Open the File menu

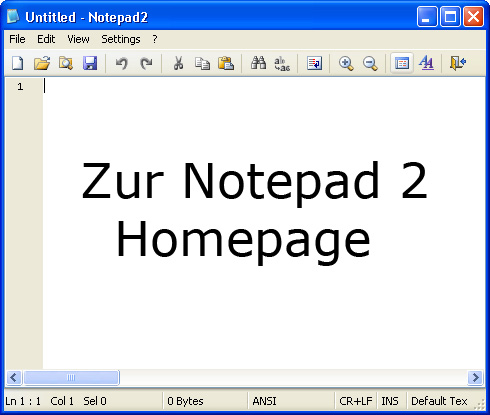[17, 39]
